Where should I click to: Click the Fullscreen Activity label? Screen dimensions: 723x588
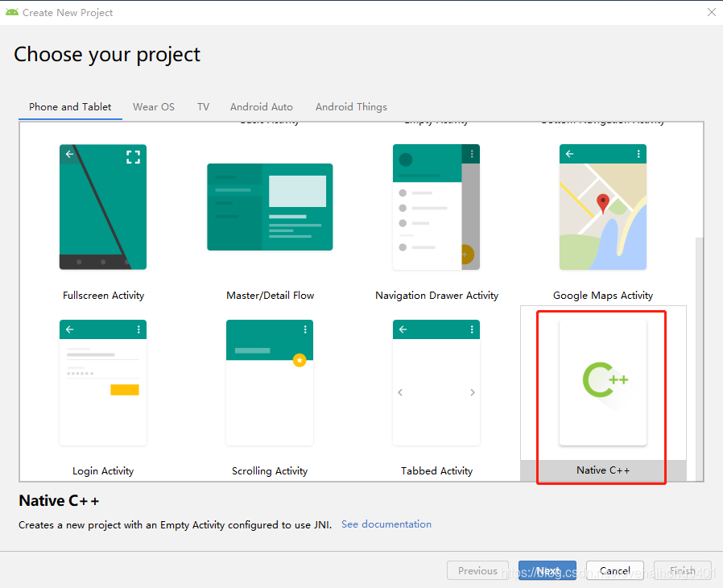[103, 296]
